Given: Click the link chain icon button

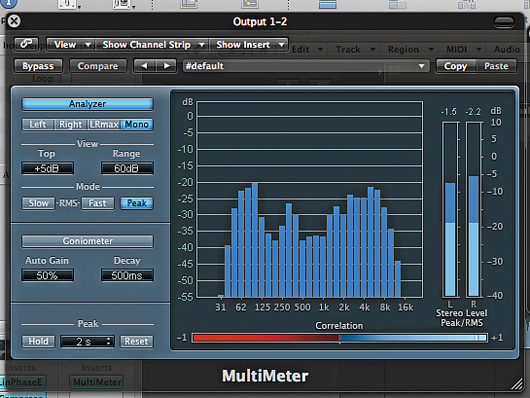Looking at the screenshot, I should [x=26, y=44].
